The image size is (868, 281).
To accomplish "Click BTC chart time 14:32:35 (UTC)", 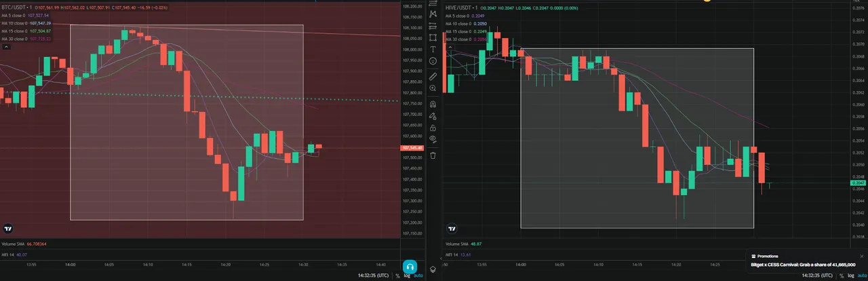I will [x=374, y=276].
